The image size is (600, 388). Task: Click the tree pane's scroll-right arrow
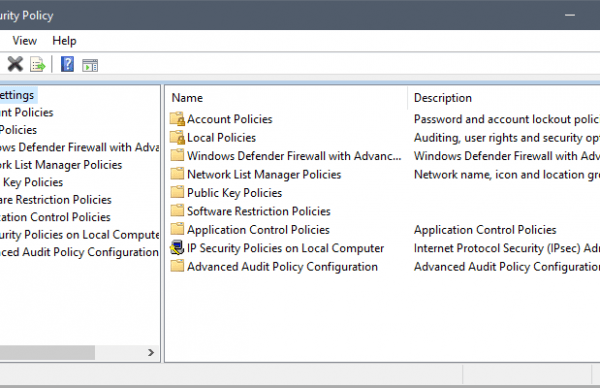tap(151, 352)
